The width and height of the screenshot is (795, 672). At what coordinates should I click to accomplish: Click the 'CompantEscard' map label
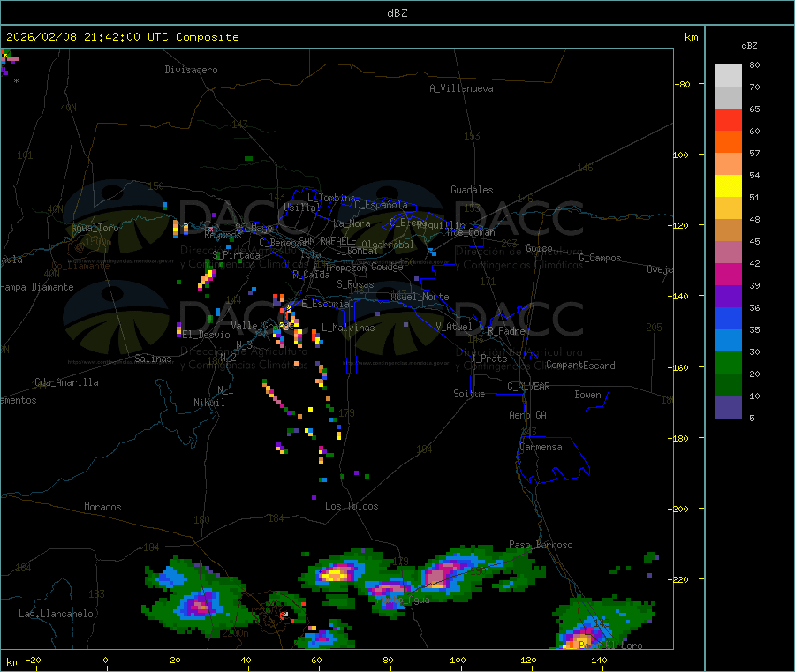tap(580, 366)
